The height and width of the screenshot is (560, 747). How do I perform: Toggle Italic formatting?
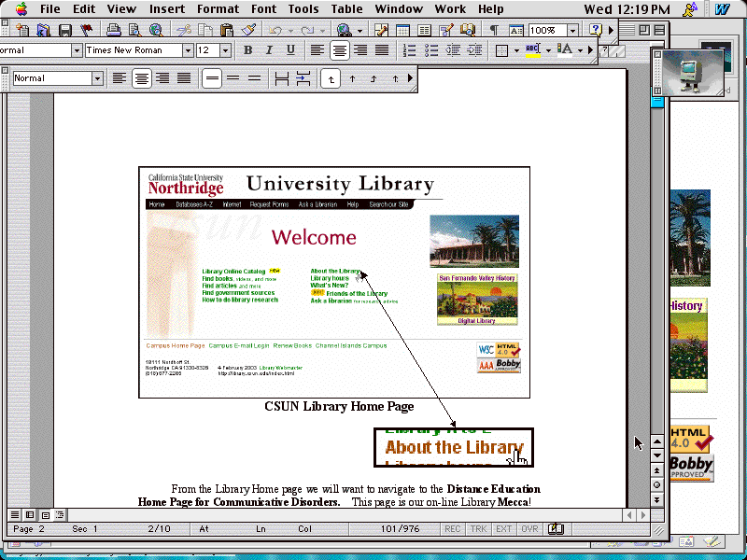click(269, 50)
